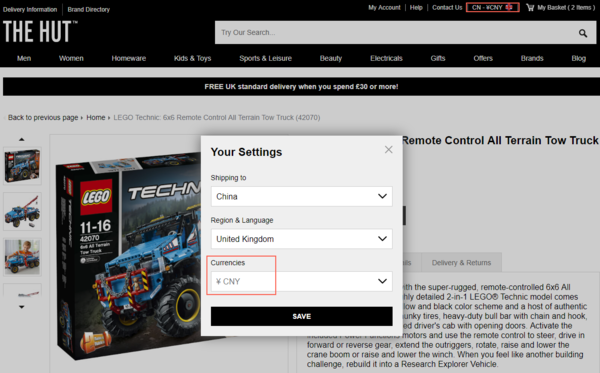Switch to Delivery & Returns tab

[x=461, y=262]
